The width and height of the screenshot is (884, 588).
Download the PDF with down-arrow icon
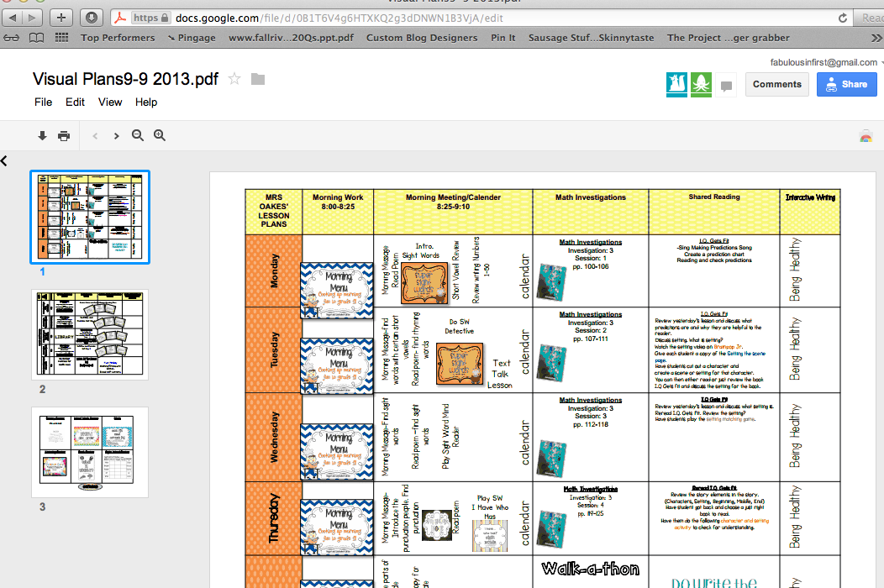pos(42,135)
